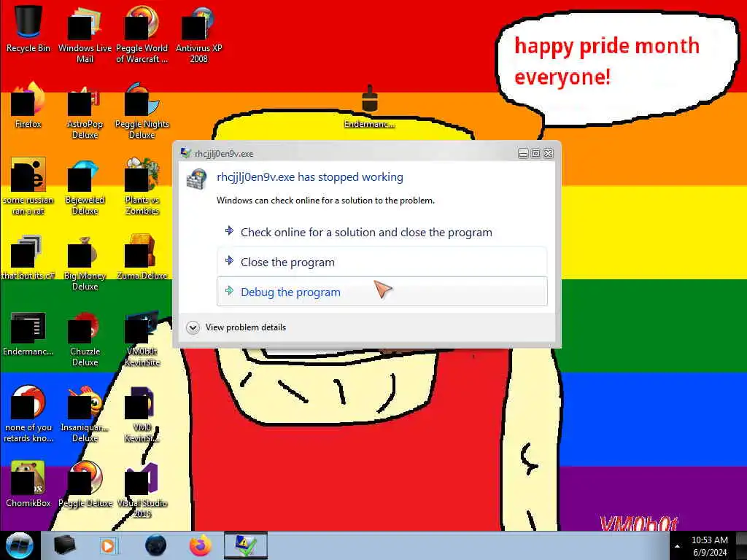Screen dimensions: 747x560
Task: Select the Endermanc brush icon above the dialog
Action: coord(369,106)
